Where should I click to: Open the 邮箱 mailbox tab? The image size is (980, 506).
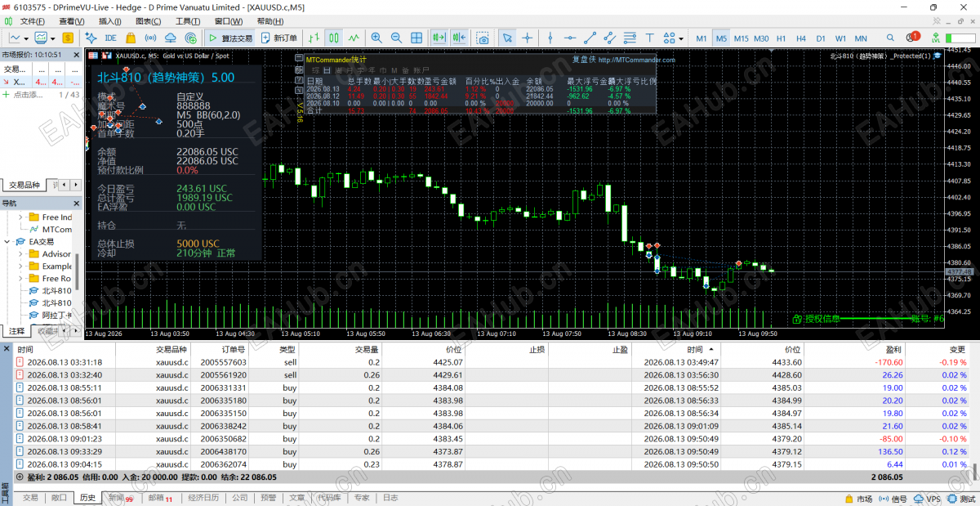pos(160,498)
